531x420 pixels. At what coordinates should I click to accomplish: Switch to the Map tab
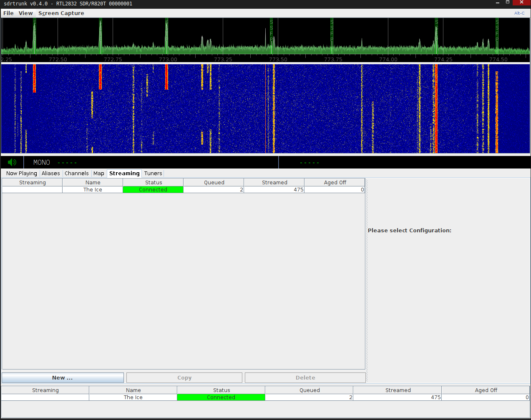tap(99, 174)
